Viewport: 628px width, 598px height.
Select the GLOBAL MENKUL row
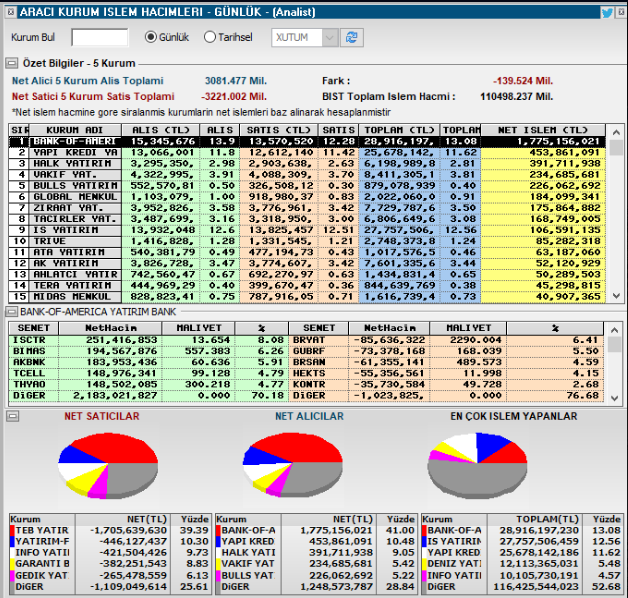click(307, 197)
